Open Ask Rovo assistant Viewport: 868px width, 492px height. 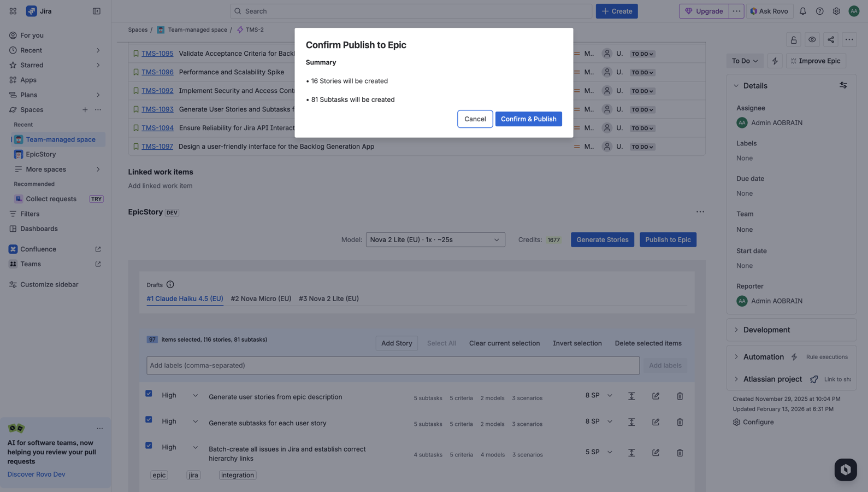tap(769, 11)
